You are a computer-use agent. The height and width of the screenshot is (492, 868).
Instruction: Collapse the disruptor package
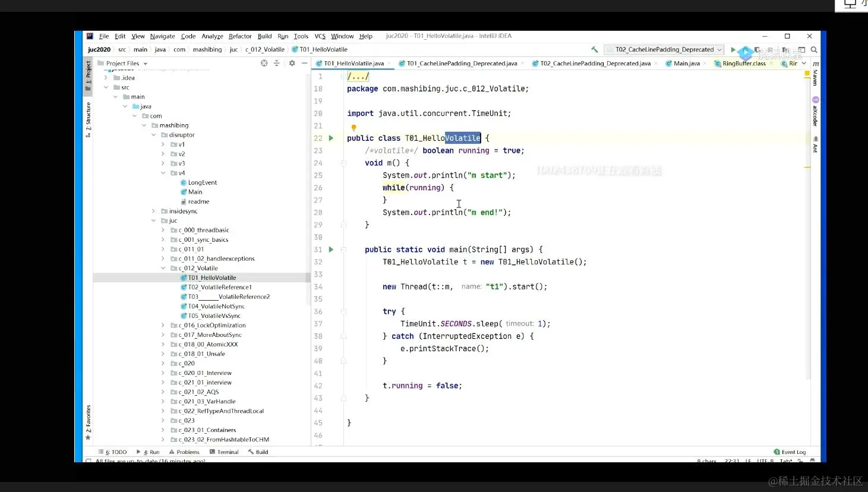pyautogui.click(x=153, y=135)
